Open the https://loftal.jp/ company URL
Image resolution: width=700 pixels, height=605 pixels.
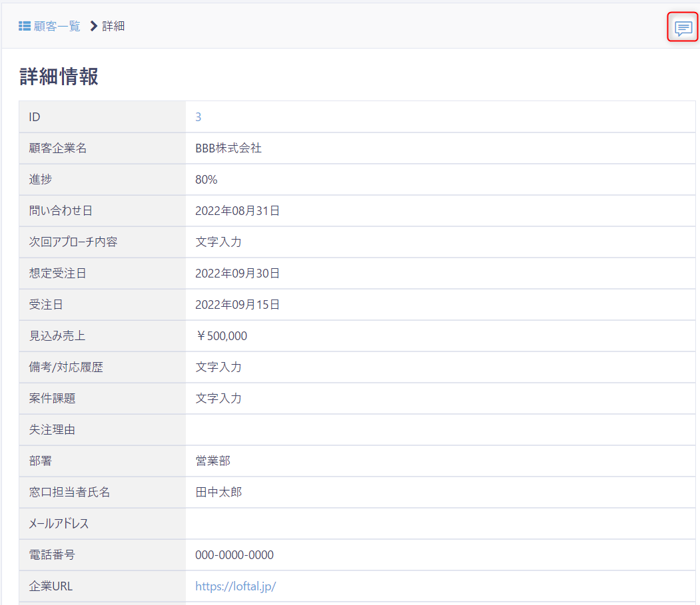(235, 586)
